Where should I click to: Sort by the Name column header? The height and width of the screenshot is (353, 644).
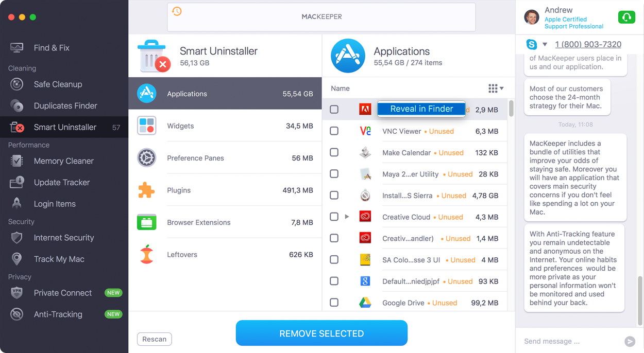click(340, 89)
